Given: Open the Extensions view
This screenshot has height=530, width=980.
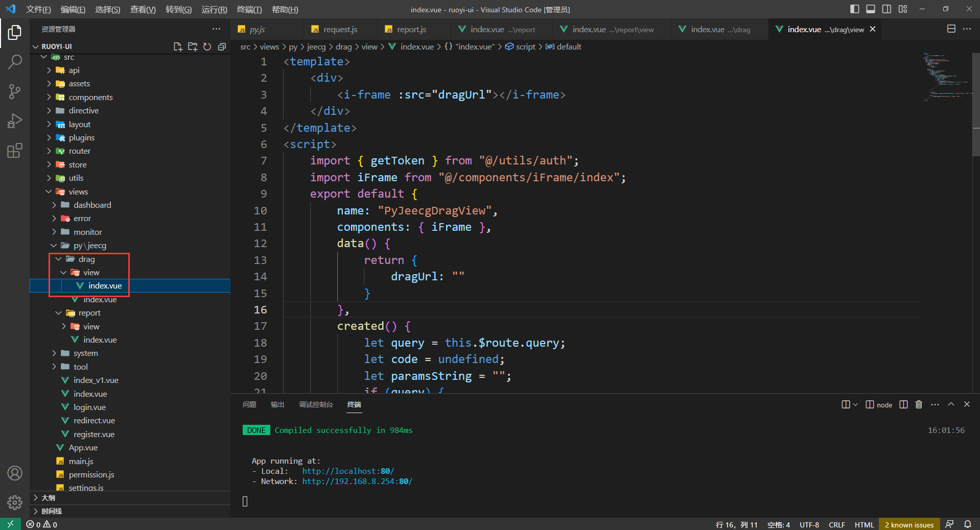Looking at the screenshot, I should [x=14, y=151].
